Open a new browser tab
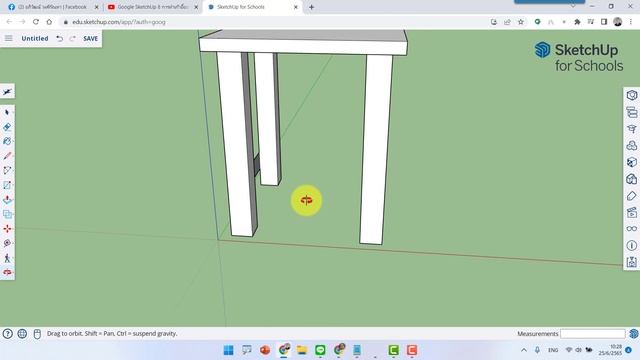 click(x=311, y=7)
